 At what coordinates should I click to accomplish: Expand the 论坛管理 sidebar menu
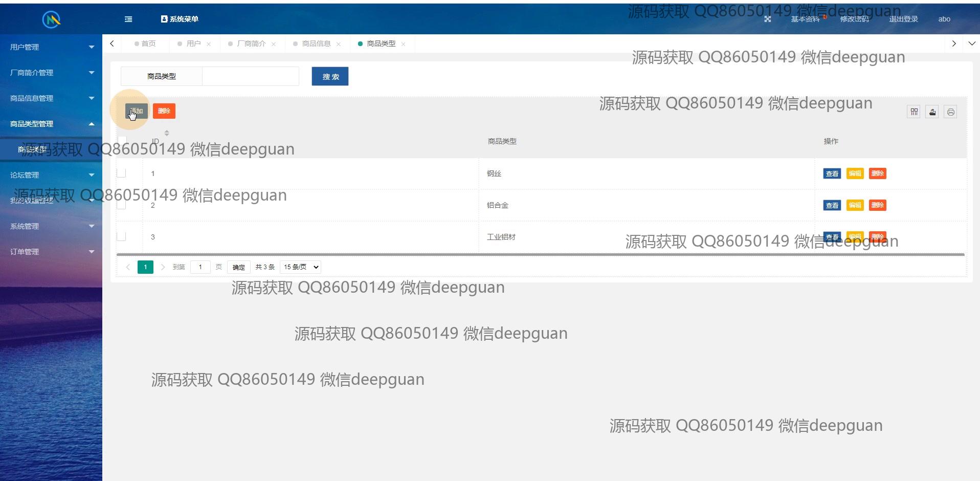pyautogui.click(x=51, y=175)
